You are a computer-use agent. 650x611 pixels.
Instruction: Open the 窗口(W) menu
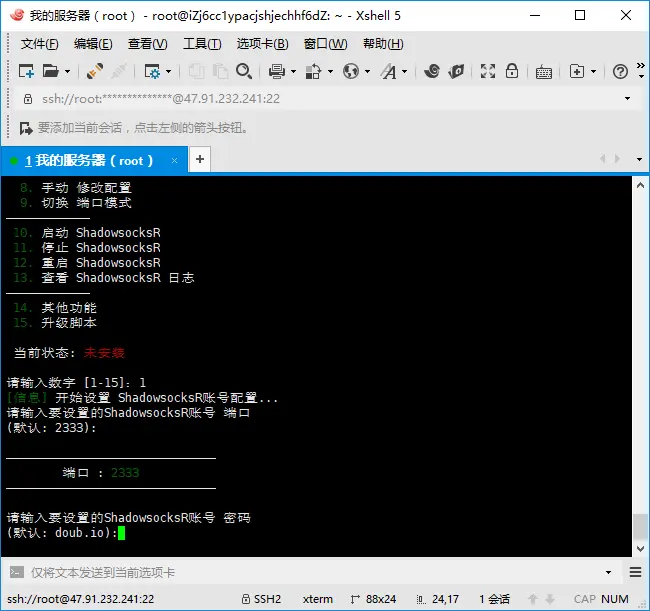click(325, 44)
